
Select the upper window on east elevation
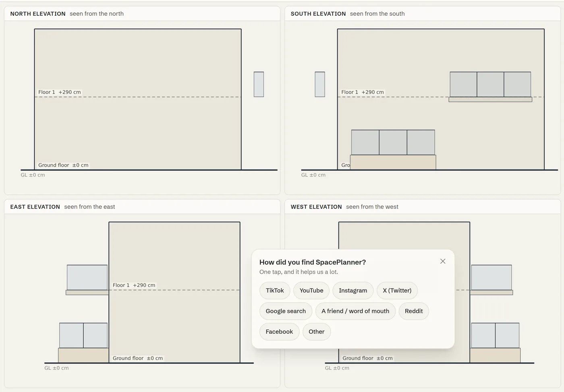click(87, 278)
